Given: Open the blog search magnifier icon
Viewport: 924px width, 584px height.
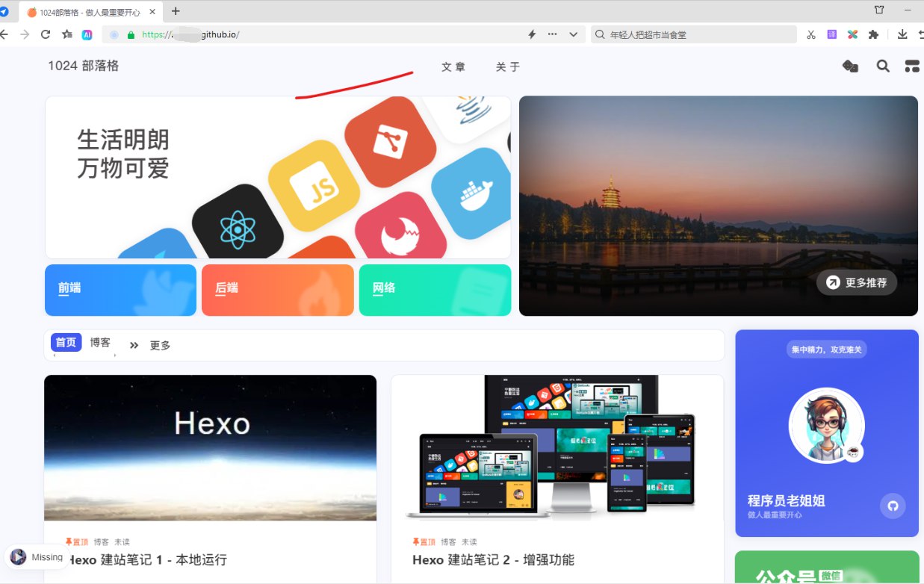Looking at the screenshot, I should coord(883,66).
